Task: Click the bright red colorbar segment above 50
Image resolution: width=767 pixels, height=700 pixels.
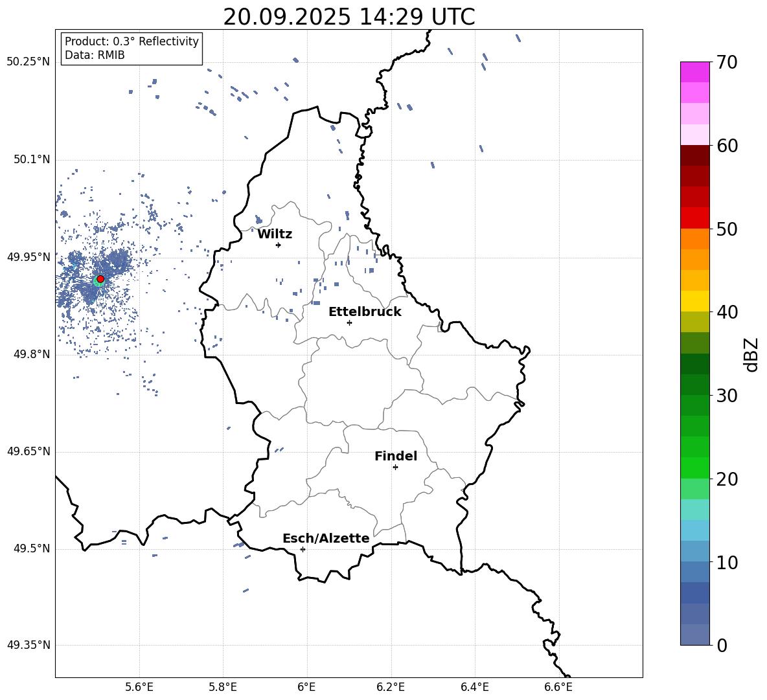Action: [x=694, y=218]
